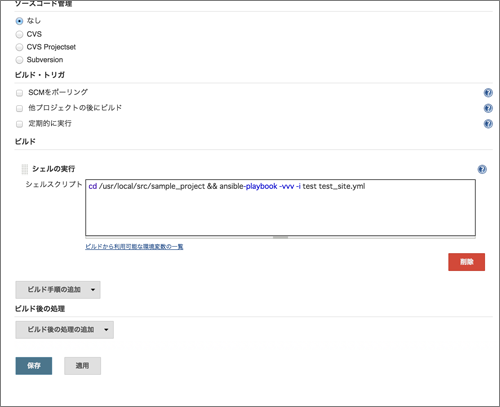Check 他プロジェクトの後にビルド checkbox
500x407 pixels.
20,108
